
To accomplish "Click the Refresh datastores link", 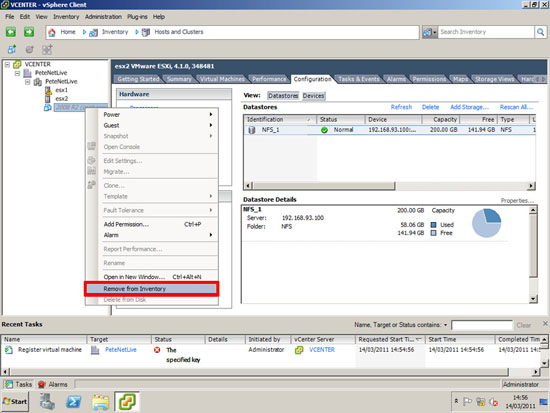I will (x=401, y=107).
